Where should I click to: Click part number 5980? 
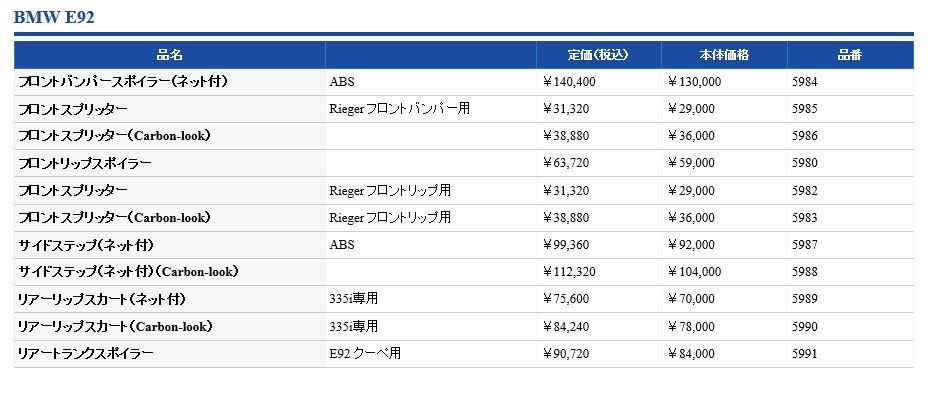[x=804, y=163]
